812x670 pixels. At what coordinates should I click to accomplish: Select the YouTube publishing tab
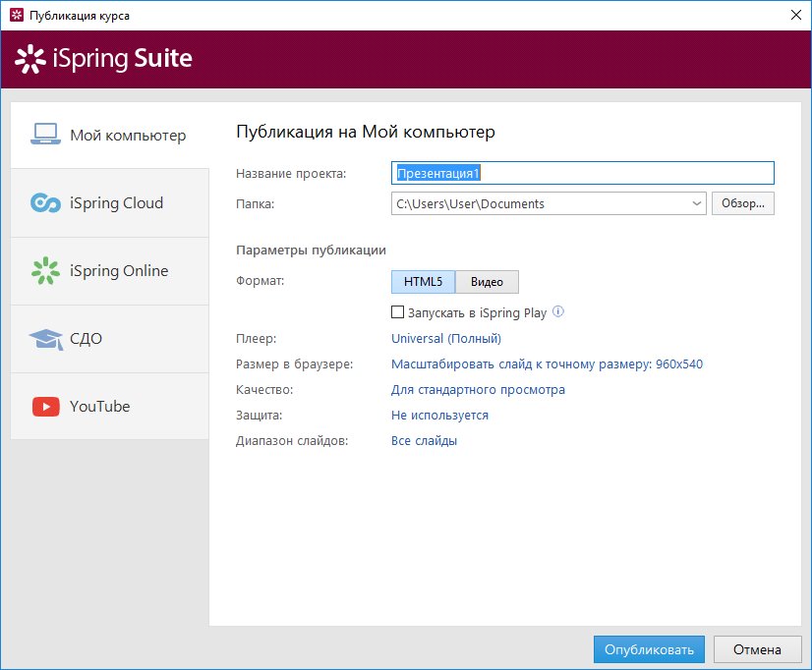[110, 406]
